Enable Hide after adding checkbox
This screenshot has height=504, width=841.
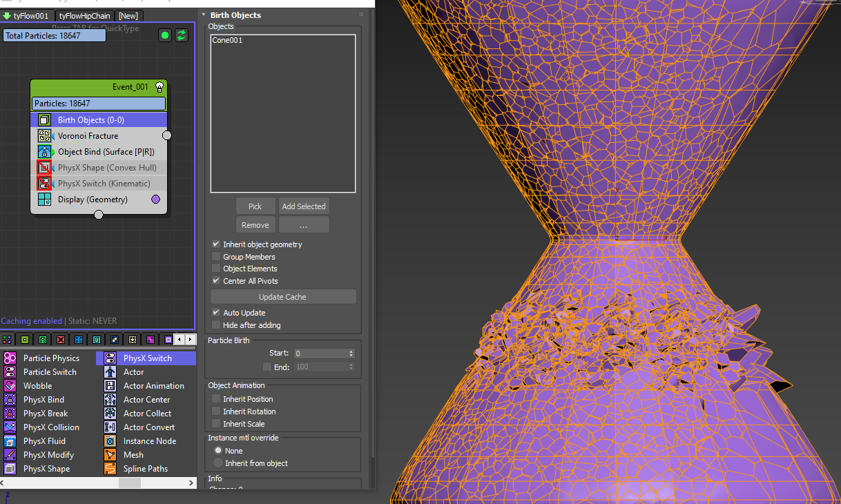tap(217, 325)
